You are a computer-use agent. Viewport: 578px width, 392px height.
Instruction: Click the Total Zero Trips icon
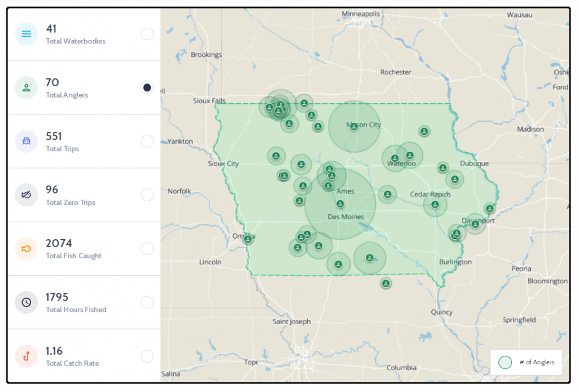pyautogui.click(x=26, y=195)
